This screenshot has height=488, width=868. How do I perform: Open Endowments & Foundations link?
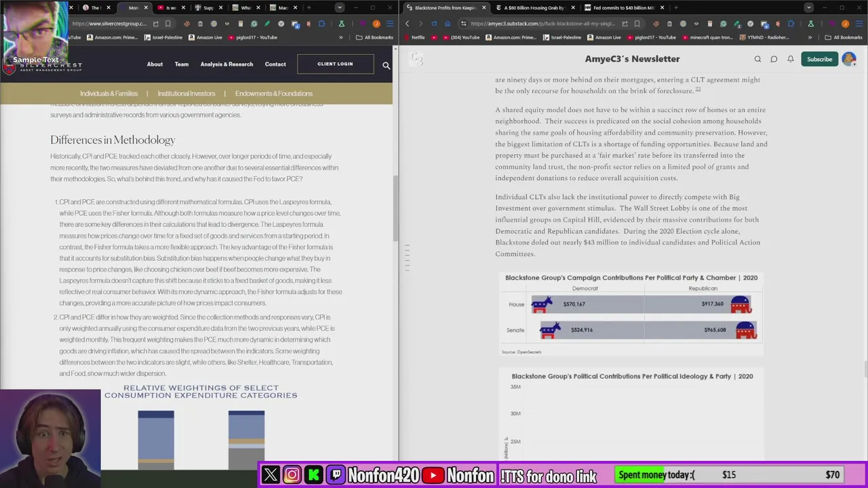point(274,94)
